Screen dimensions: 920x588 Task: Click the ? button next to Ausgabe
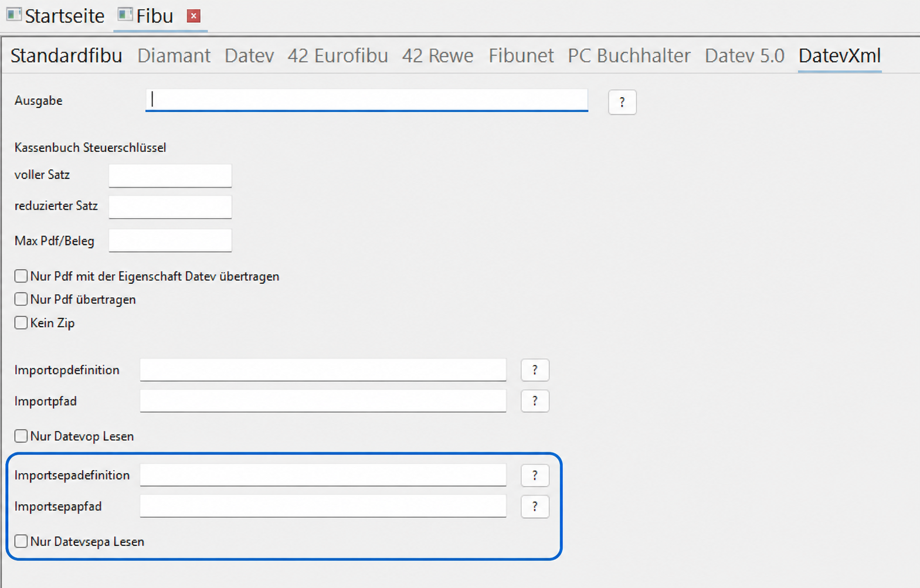click(622, 102)
